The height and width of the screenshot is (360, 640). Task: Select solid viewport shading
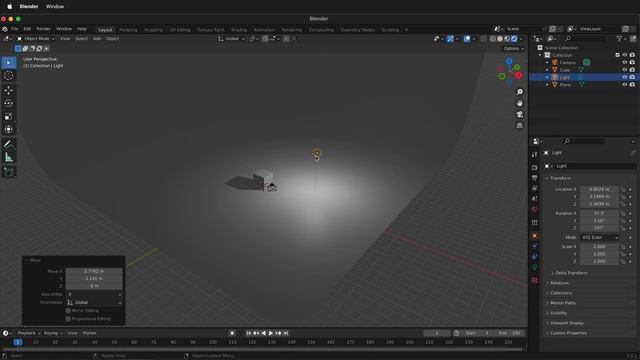tap(500, 39)
